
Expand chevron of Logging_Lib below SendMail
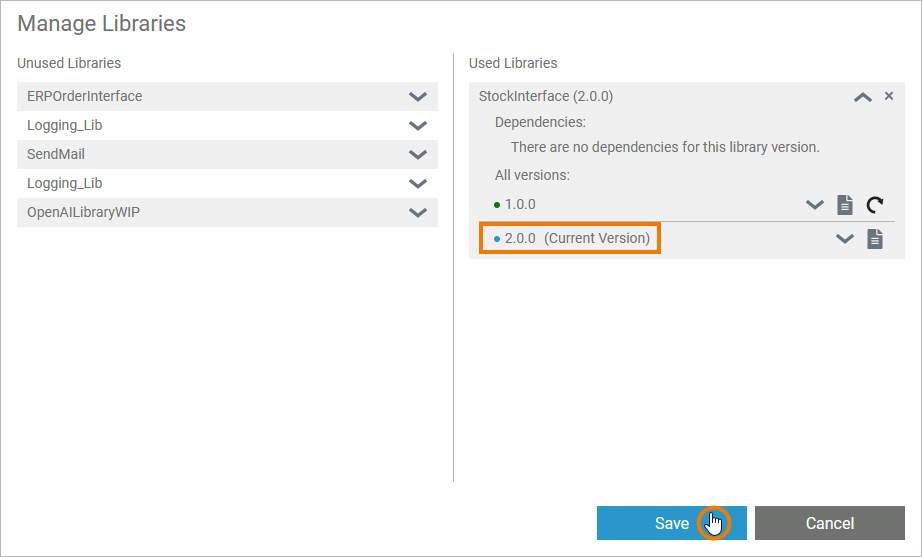tap(418, 184)
